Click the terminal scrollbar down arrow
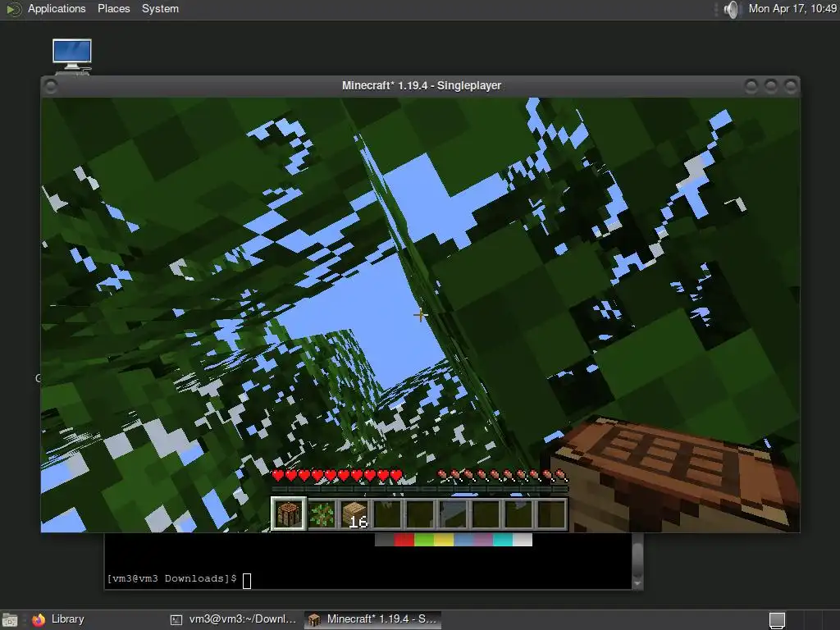This screenshot has width=840, height=630. coord(637,583)
